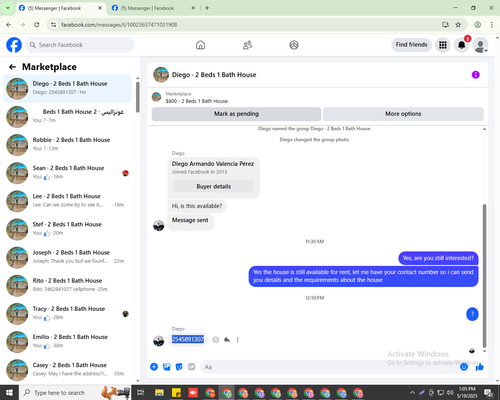Open Diego conversation in the list

(x=67, y=89)
